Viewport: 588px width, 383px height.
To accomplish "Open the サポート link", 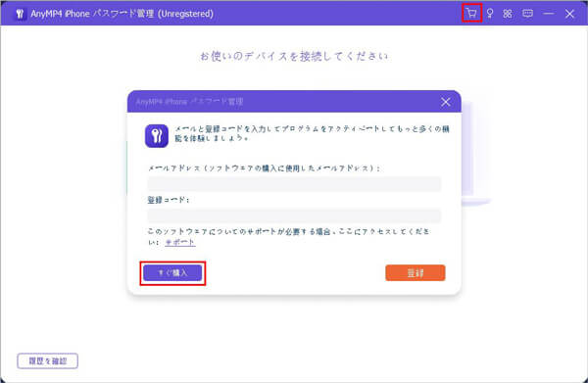I will click(180, 242).
